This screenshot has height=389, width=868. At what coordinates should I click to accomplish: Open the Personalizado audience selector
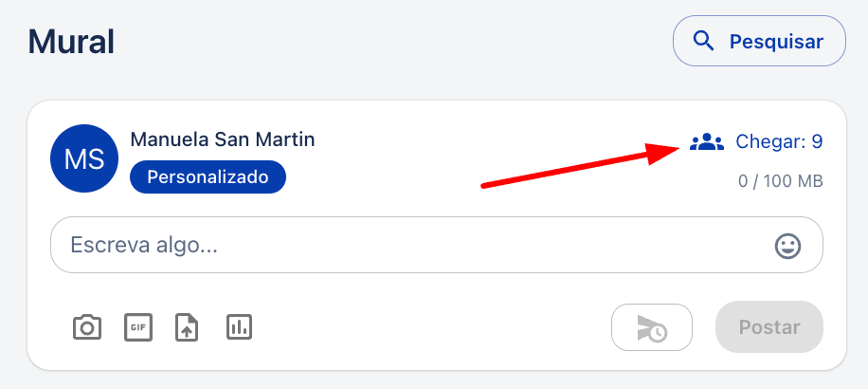point(208,177)
